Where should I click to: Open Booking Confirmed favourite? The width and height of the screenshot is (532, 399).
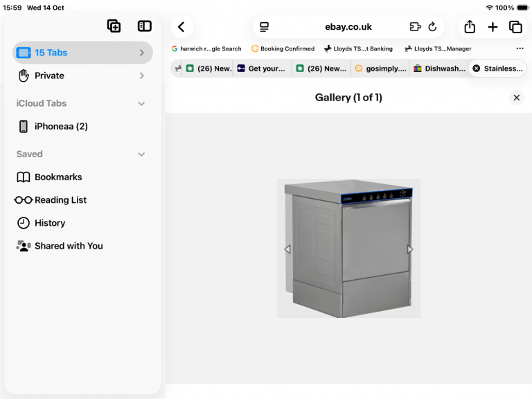tap(283, 48)
